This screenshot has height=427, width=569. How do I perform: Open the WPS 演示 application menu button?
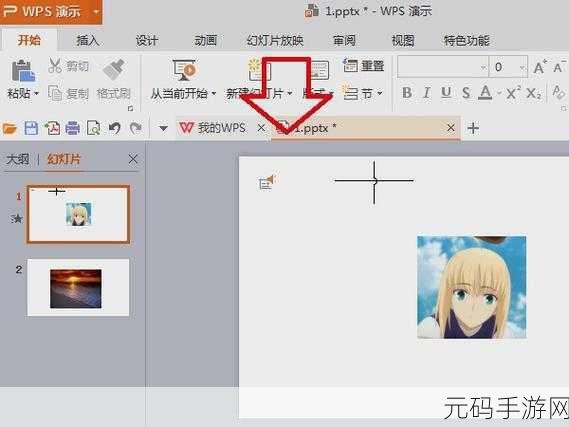tap(51, 12)
